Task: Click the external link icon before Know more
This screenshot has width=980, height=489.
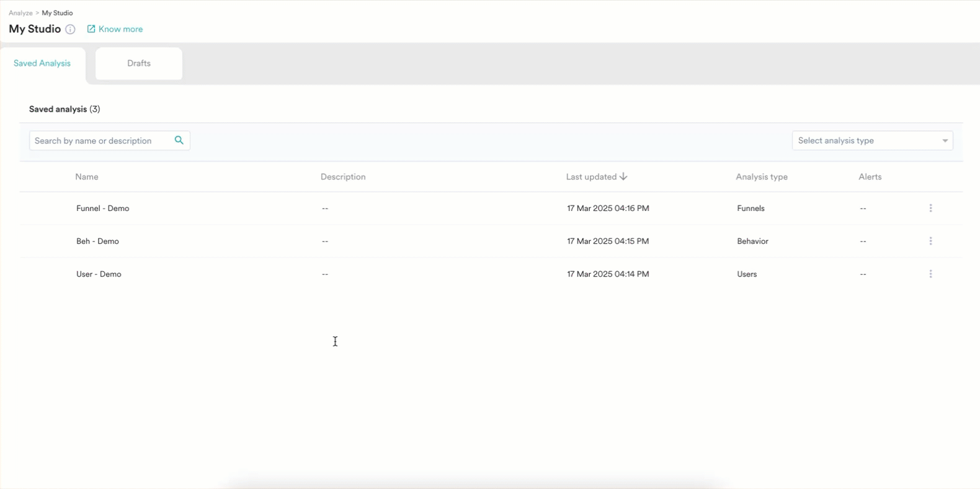Action: click(91, 29)
